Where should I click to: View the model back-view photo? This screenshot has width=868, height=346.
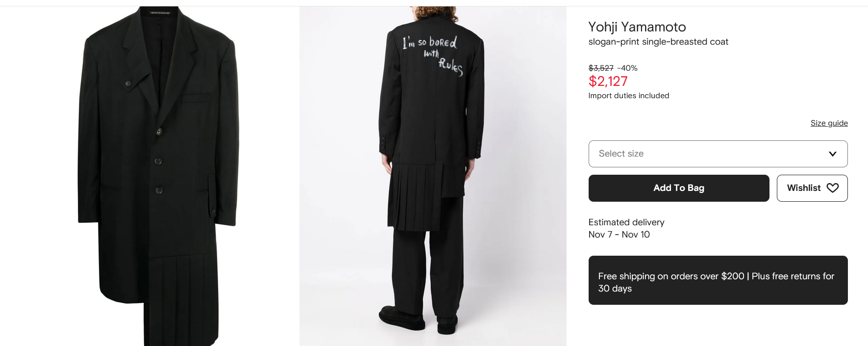(x=433, y=176)
